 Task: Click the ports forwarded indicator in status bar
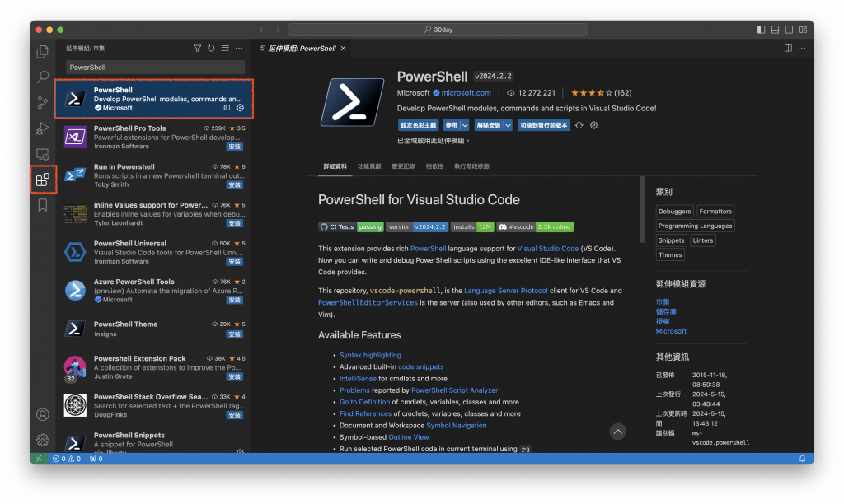[96, 459]
